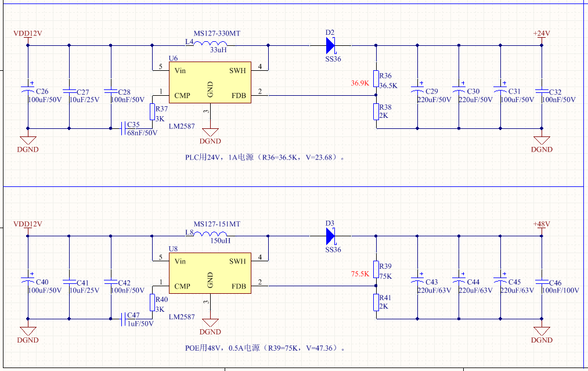Select capacitor C46 symbol
This screenshot has height=371, width=588.
pos(542,282)
